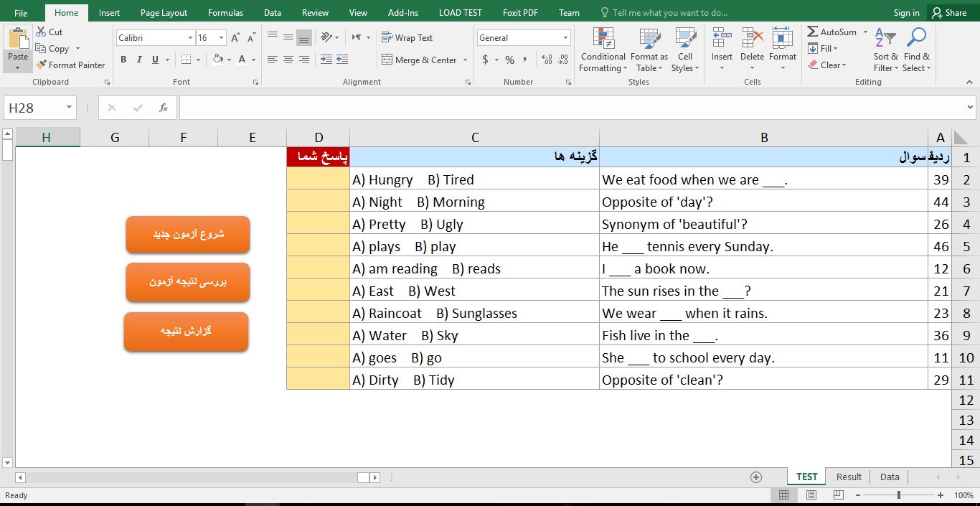Click the formula bar input field

point(572,108)
